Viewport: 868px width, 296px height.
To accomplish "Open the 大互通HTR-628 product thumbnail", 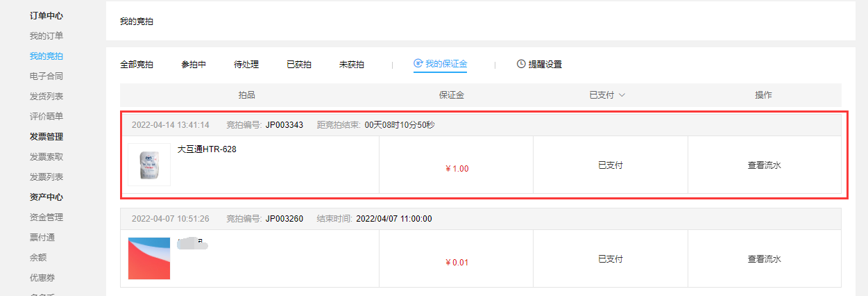I will (149, 165).
